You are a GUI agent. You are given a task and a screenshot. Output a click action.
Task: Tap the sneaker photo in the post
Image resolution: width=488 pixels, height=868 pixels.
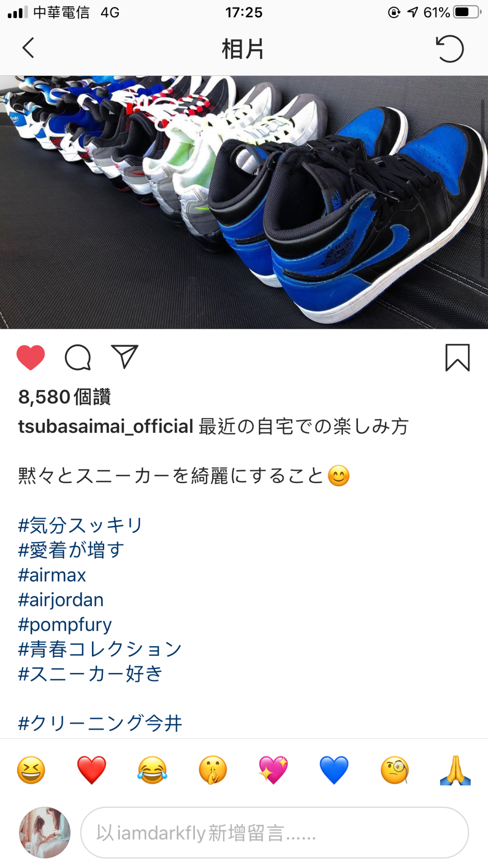tap(244, 202)
